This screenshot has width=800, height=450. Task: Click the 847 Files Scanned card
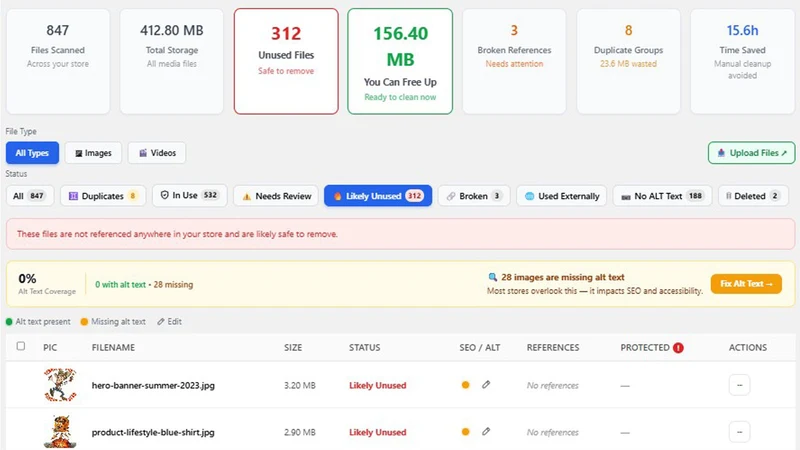tap(58, 61)
